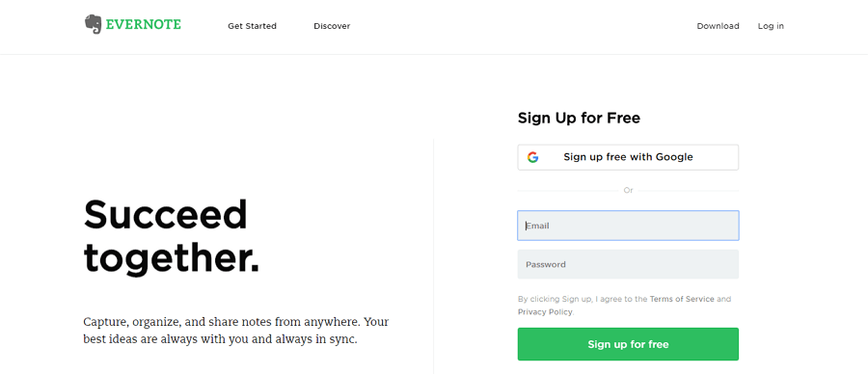This screenshot has width=868, height=374.
Task: Click the word Succeed in headline
Action: click(x=166, y=215)
